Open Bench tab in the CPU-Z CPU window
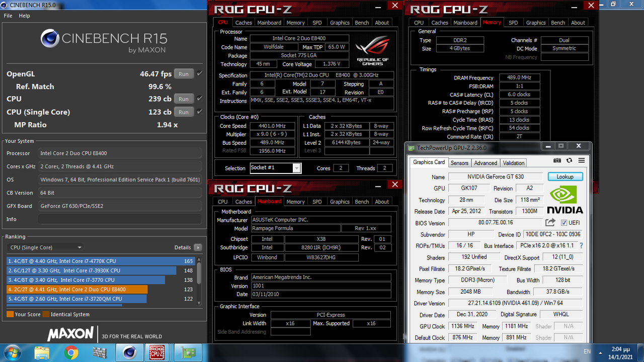 362,23
